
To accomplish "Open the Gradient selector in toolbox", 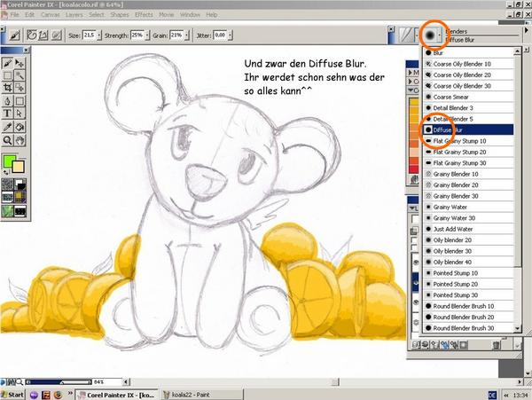I will 20,184.
